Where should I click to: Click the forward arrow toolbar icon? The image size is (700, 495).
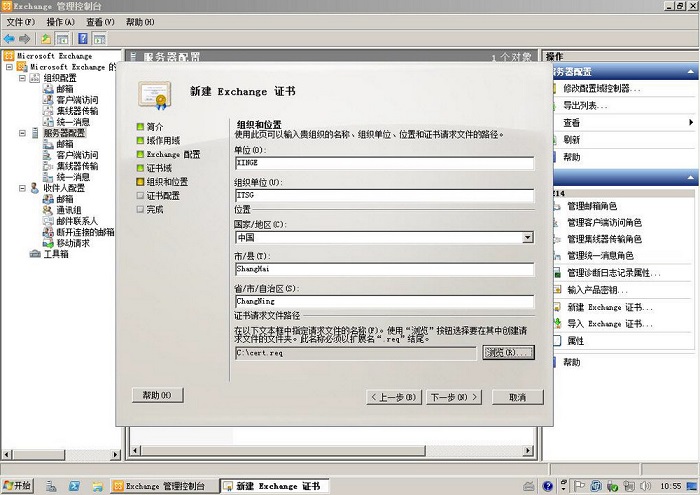pos(24,38)
